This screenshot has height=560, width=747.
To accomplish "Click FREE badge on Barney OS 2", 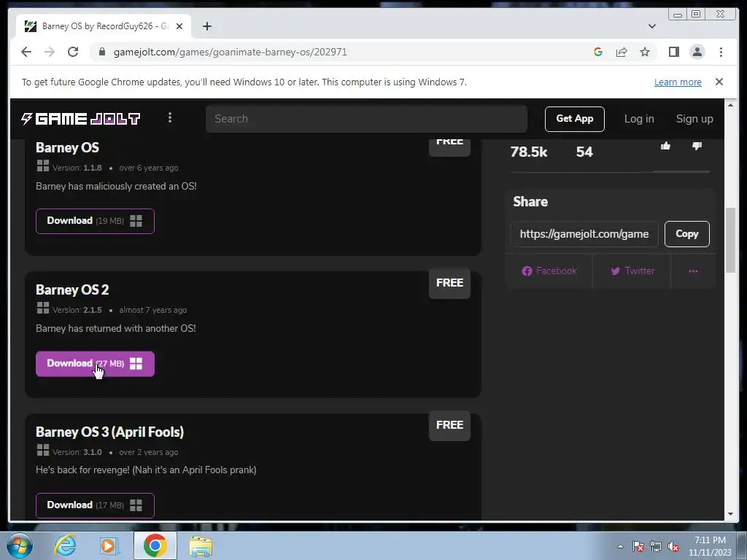I will click(x=449, y=283).
